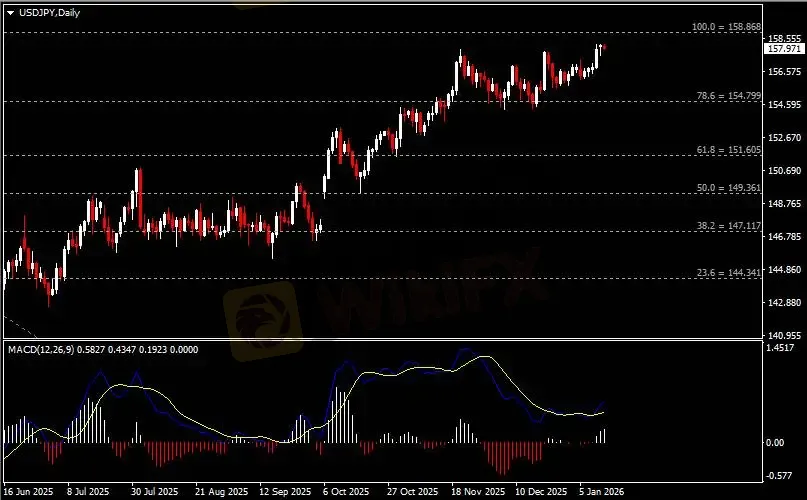Click price axis value 150.690

[x=784, y=171]
